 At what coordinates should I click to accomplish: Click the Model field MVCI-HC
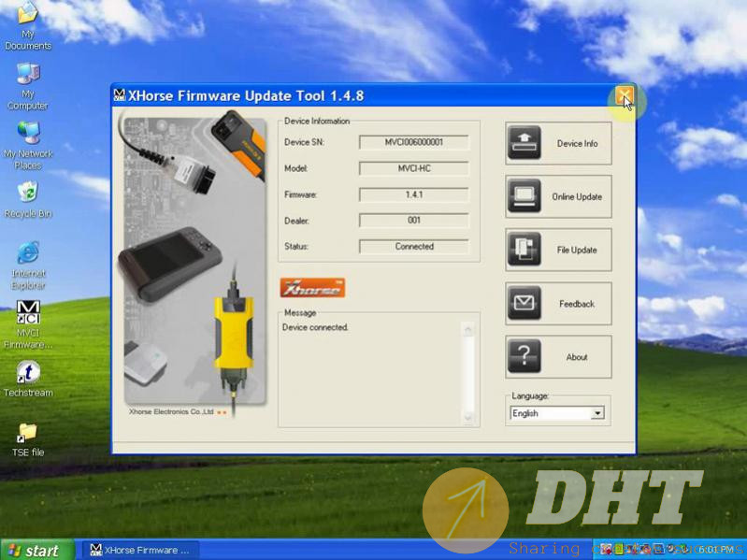coord(413,168)
